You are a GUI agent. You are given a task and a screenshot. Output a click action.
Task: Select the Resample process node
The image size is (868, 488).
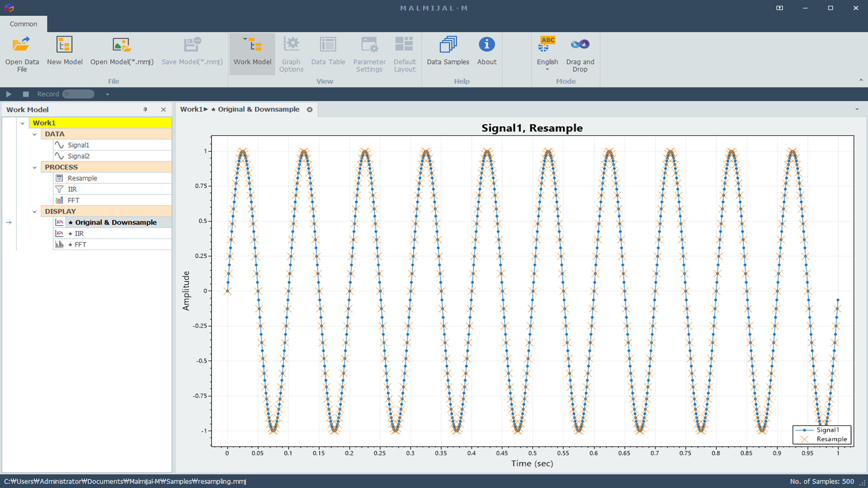82,178
